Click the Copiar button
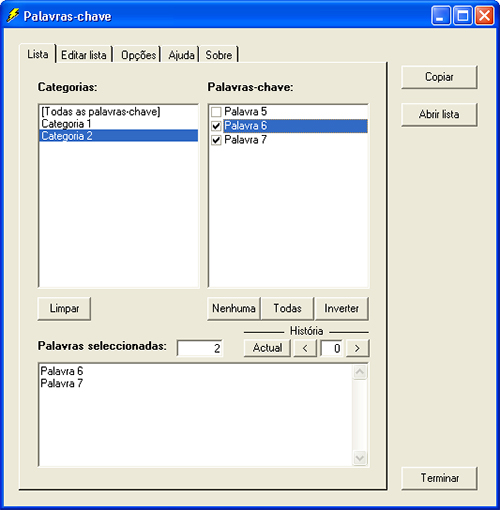 (439, 77)
